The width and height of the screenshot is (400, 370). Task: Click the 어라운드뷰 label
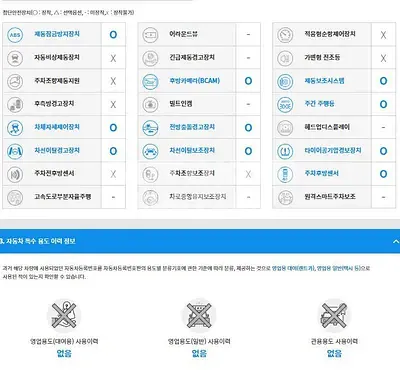tap(183, 34)
